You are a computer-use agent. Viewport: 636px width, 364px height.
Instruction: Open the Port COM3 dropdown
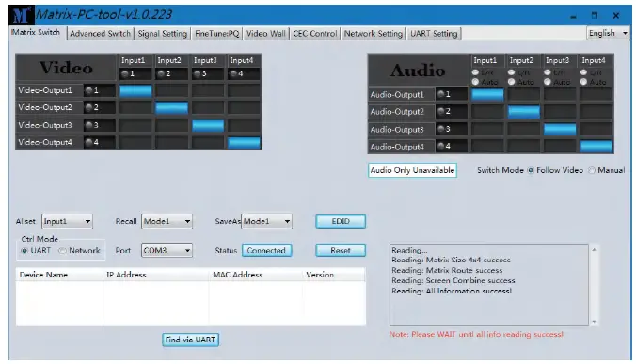click(x=167, y=250)
